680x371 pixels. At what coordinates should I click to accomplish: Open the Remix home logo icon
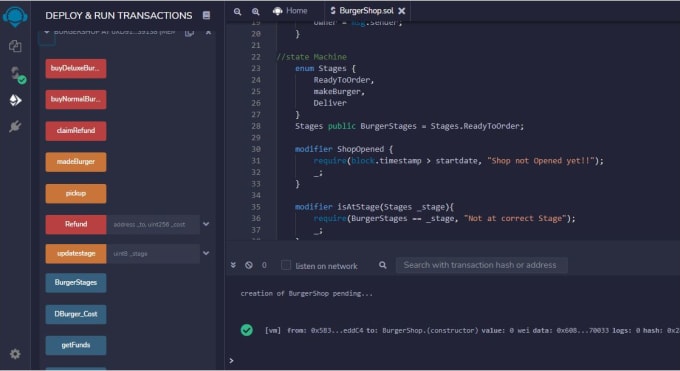tap(15, 16)
